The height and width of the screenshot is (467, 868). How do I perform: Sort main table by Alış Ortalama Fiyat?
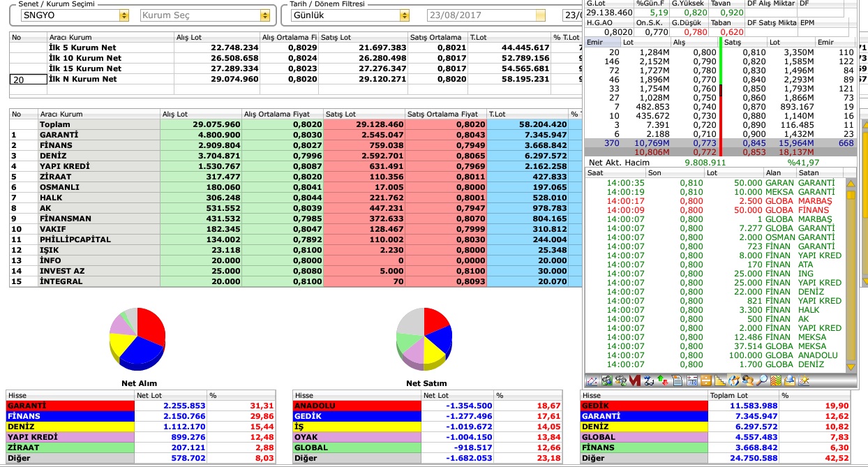point(282,114)
